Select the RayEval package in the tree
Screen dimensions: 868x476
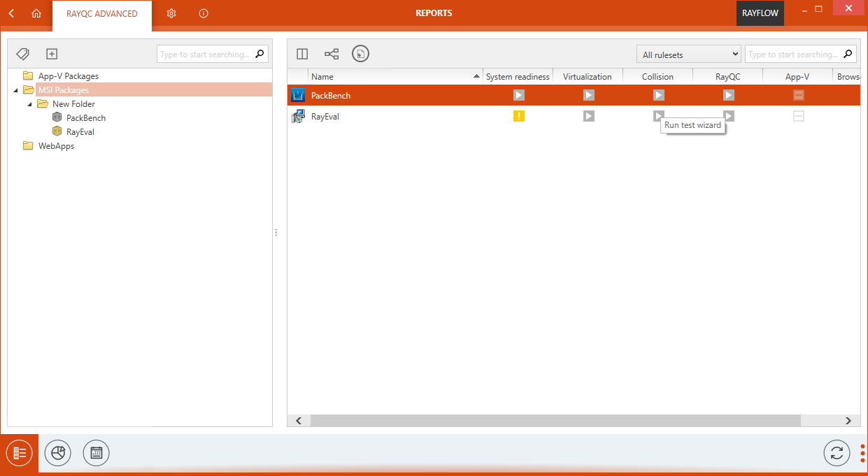click(79, 131)
